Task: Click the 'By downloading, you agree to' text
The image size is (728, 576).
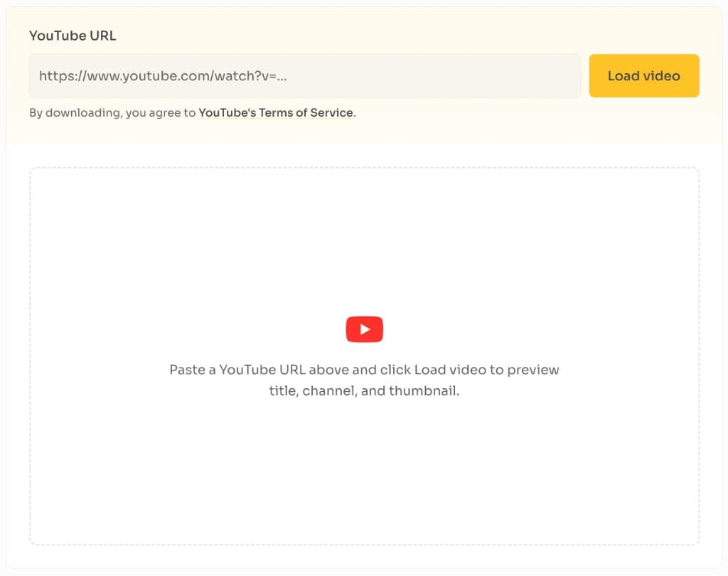Action: point(112,113)
